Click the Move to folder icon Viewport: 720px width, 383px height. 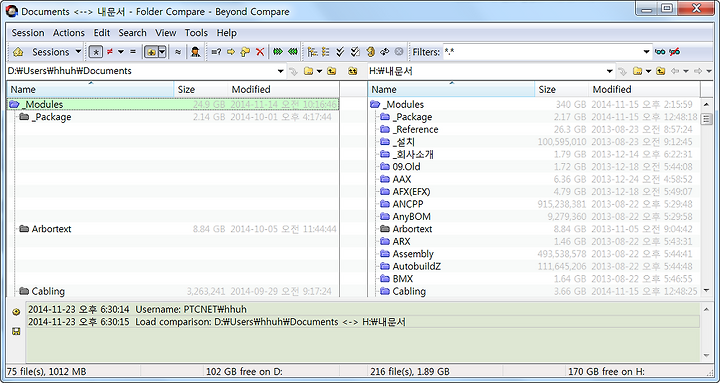245,52
